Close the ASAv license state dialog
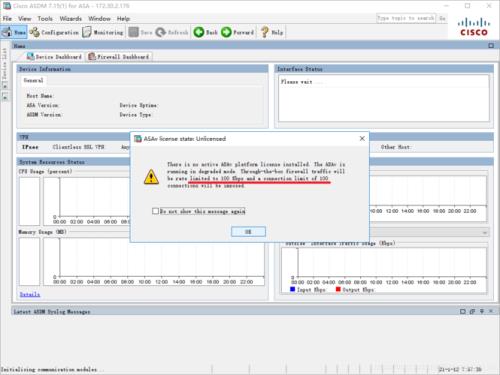The height and width of the screenshot is (375, 500). click(x=362, y=138)
